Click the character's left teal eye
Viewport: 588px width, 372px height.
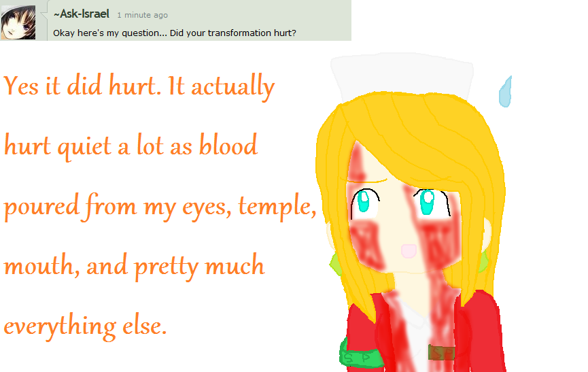(x=364, y=201)
